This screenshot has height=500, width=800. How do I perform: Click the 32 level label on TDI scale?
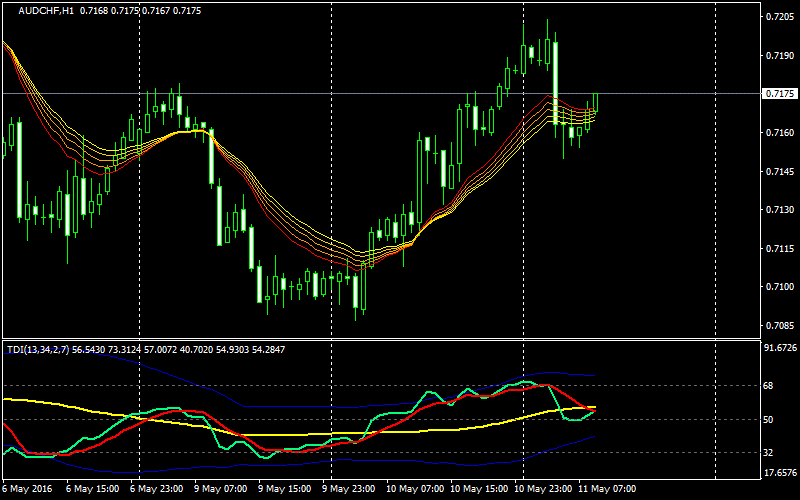[768, 453]
